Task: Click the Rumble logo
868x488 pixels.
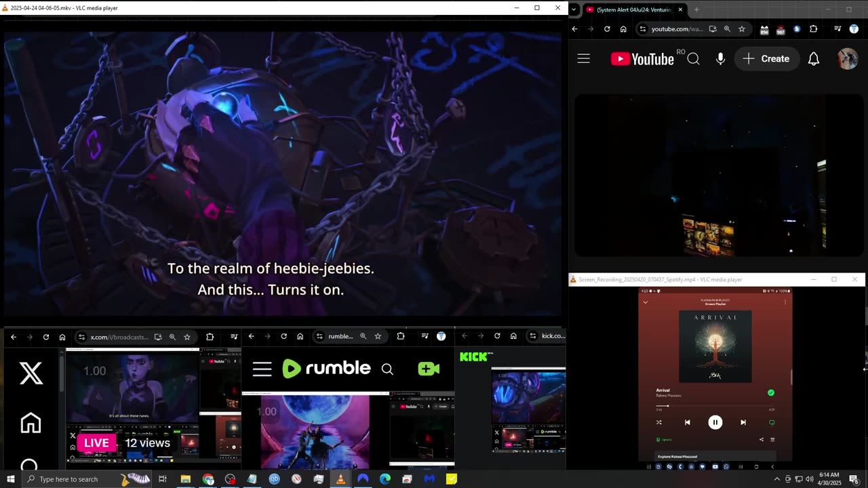Action: click(326, 368)
